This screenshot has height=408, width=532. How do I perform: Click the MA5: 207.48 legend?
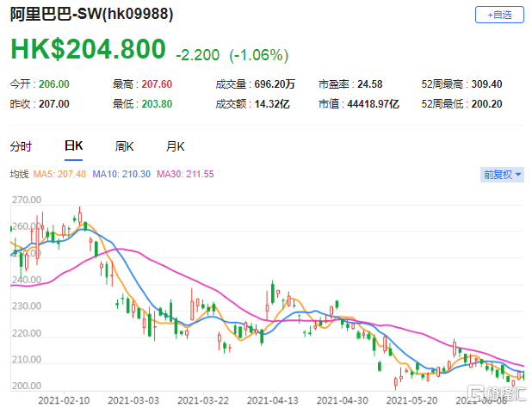(59, 175)
